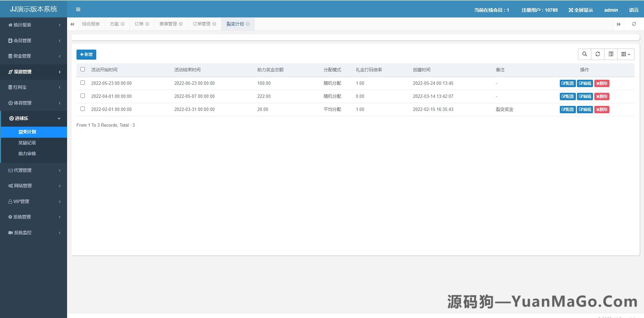Image resolution: width=644 pixels, height=318 pixels.
Task: Tick the checkbox of the 平均分配 row
Action: coord(83,108)
